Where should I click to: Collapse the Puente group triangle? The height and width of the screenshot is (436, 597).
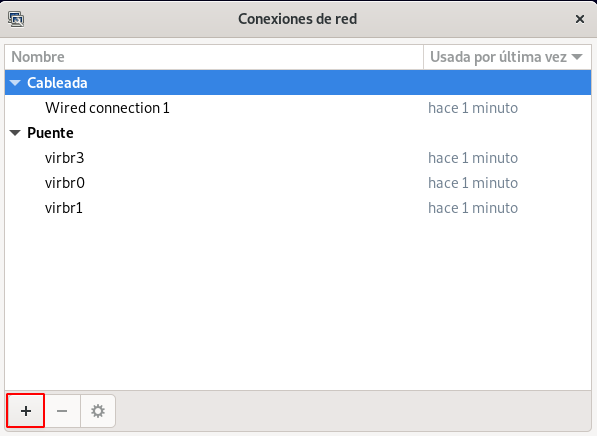click(x=15, y=133)
